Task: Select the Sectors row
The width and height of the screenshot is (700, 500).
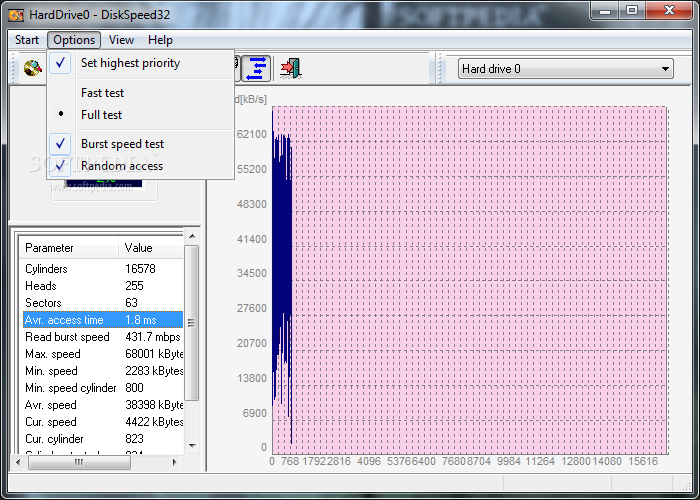Action: [x=103, y=303]
